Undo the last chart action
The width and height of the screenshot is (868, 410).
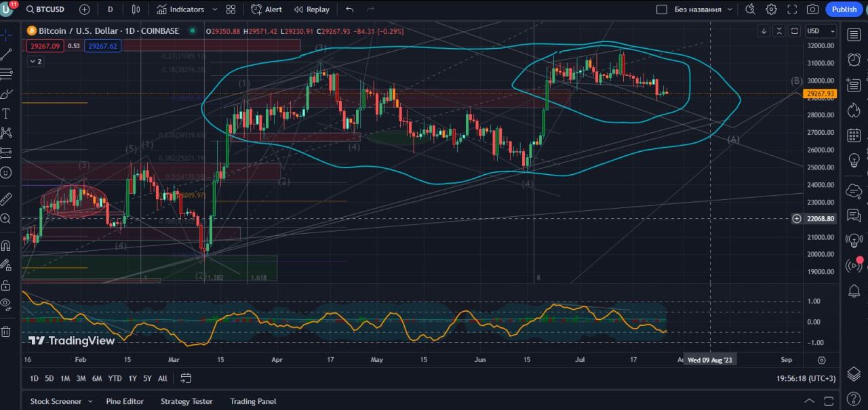click(349, 9)
